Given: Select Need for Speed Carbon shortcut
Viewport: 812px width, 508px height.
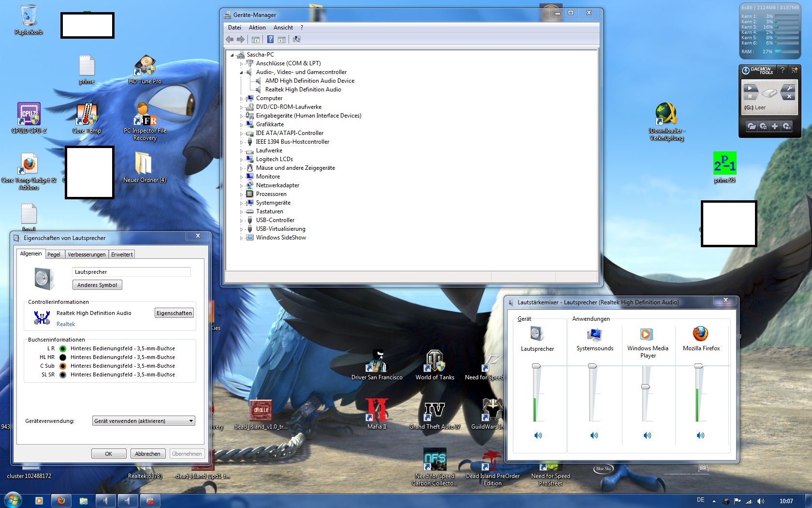Looking at the screenshot, I should point(435,467).
